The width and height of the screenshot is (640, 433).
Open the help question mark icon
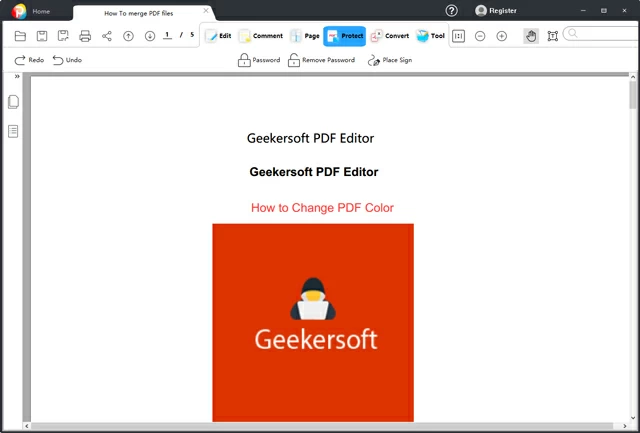(x=452, y=11)
